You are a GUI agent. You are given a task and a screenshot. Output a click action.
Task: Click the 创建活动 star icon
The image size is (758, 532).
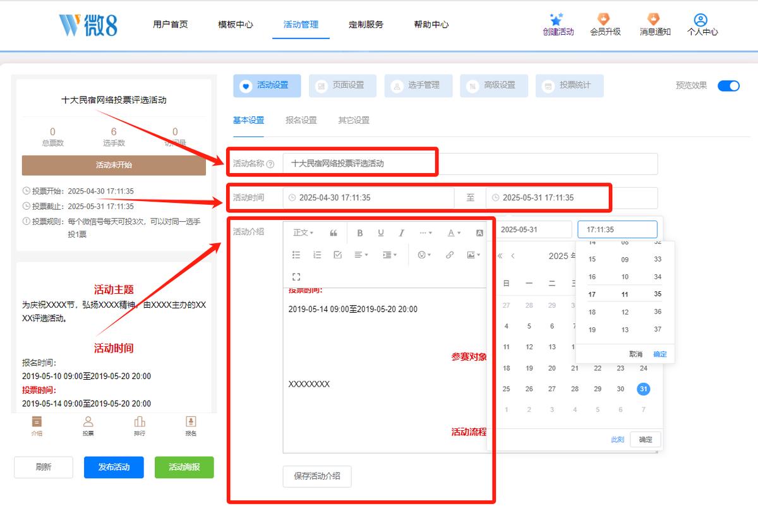point(556,19)
